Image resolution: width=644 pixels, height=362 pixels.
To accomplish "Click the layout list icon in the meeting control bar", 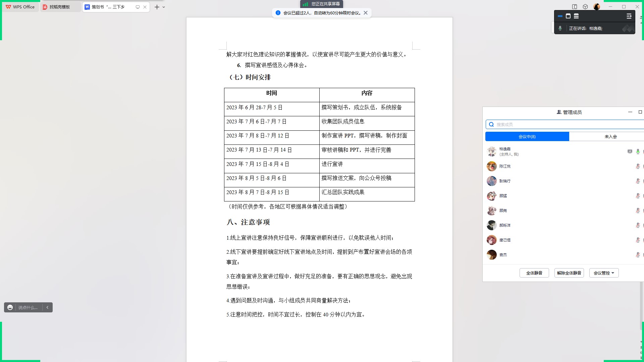I will (576, 16).
